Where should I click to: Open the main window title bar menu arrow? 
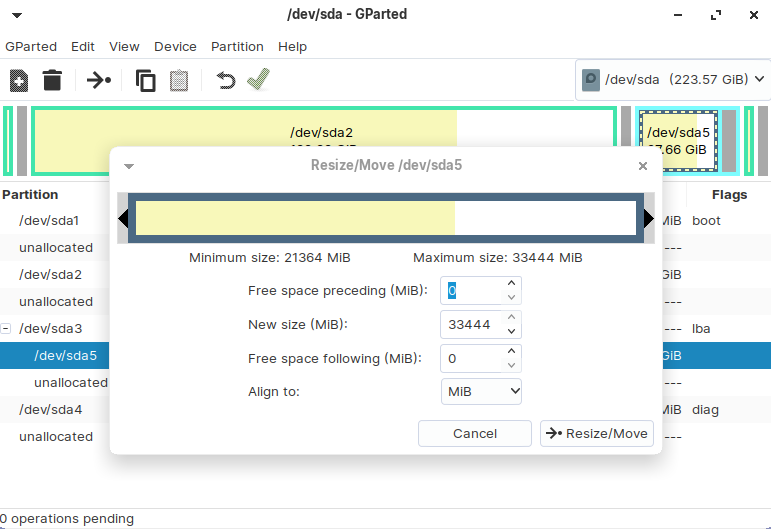point(17,15)
